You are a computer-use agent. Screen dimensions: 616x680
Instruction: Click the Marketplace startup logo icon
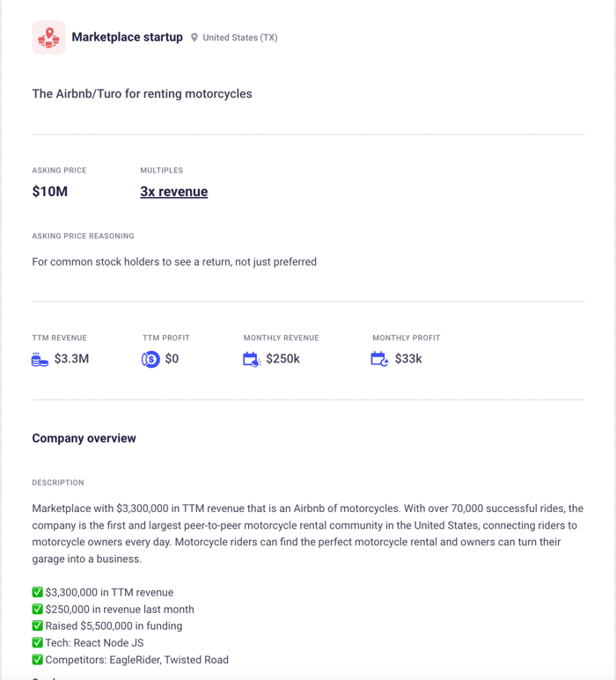click(x=49, y=37)
